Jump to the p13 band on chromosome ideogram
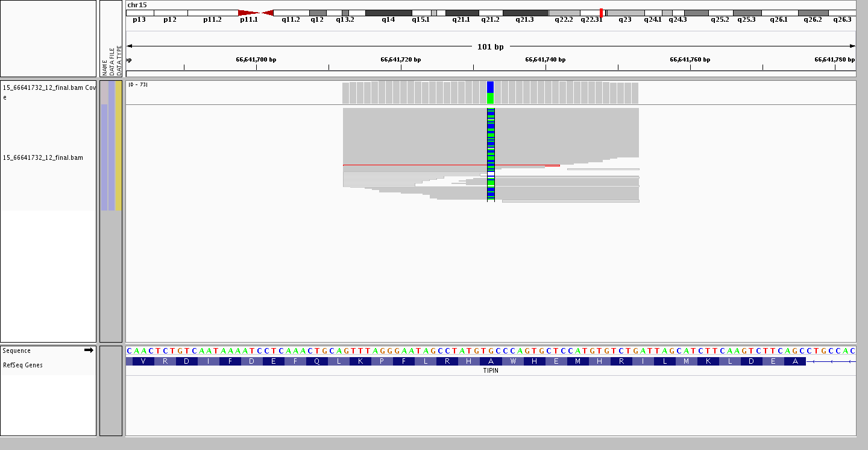The image size is (868, 450). (139, 13)
